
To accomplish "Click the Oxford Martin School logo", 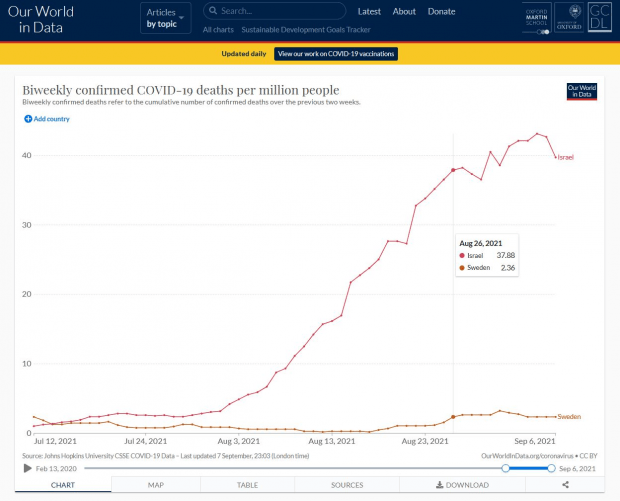I will pyautogui.click(x=537, y=19).
